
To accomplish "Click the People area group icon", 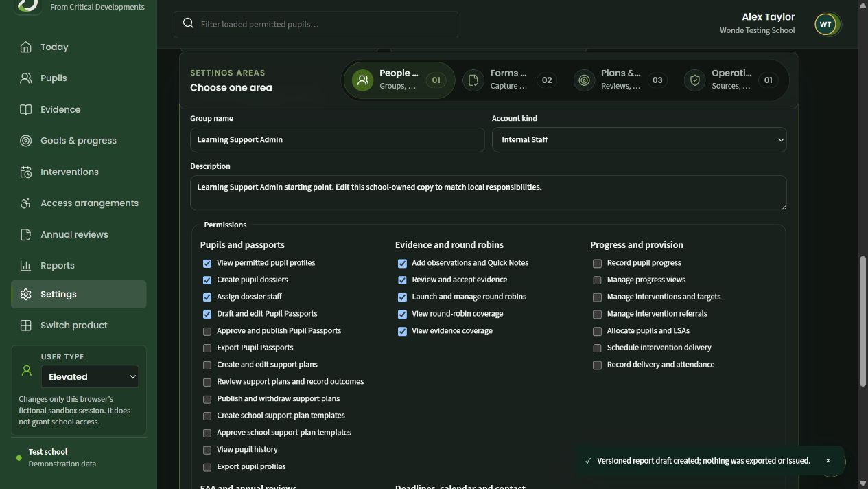I will [363, 80].
